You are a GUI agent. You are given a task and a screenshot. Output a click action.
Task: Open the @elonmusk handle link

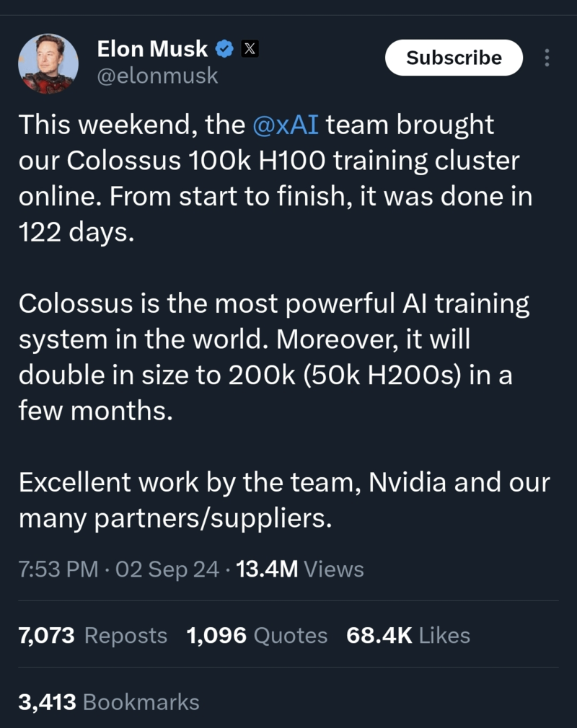pyautogui.click(x=157, y=76)
